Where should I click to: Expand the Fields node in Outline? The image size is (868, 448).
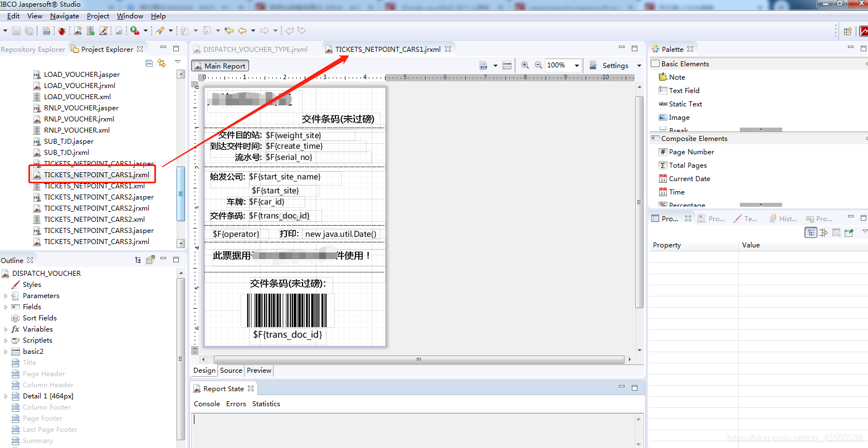click(6, 307)
